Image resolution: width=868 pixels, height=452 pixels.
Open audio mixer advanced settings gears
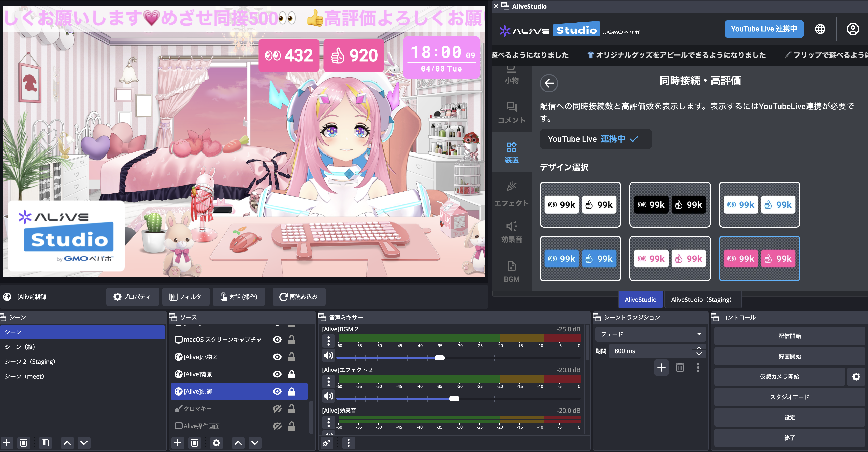(327, 443)
